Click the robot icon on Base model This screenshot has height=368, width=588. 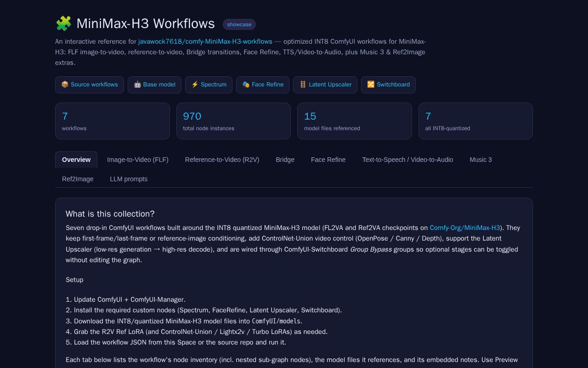tap(137, 85)
